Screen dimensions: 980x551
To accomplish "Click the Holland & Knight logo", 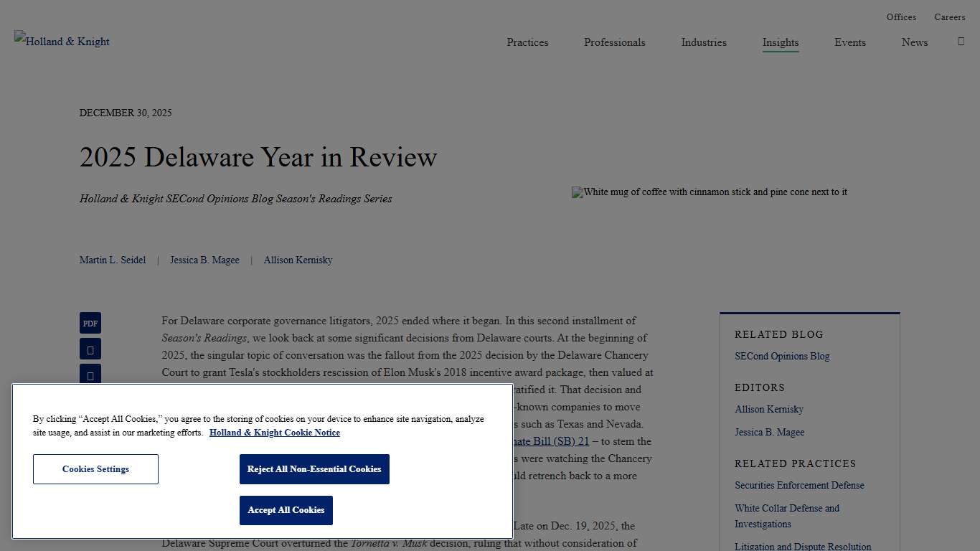I will (x=62, y=41).
